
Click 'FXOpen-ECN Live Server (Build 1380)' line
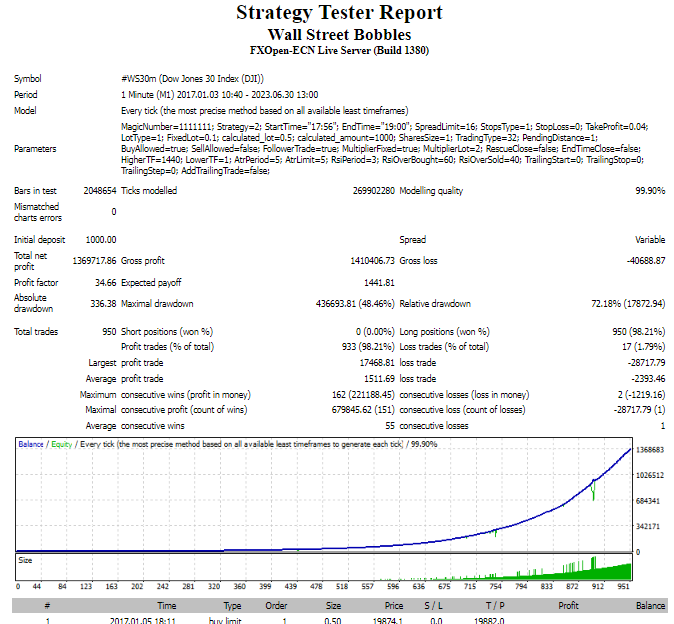(x=339, y=50)
